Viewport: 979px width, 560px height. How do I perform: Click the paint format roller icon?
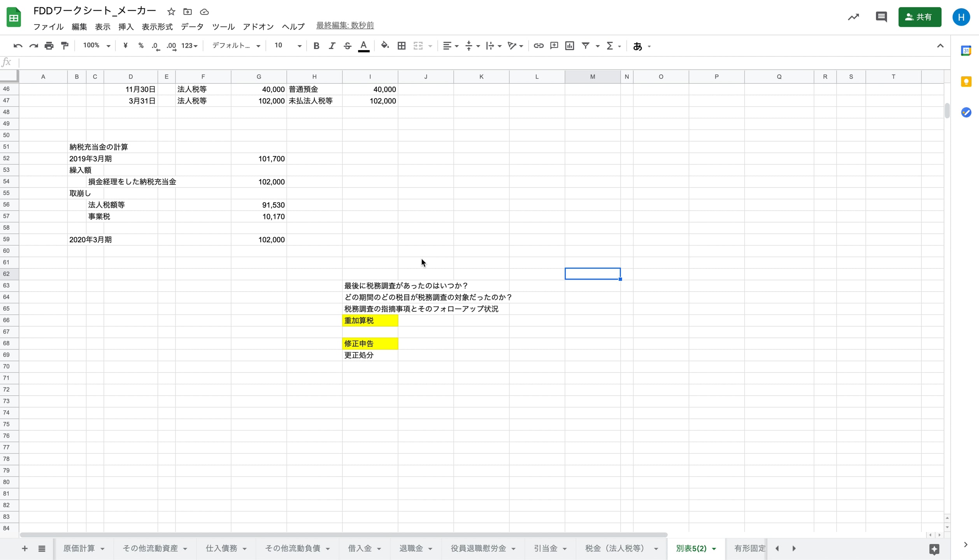click(65, 46)
